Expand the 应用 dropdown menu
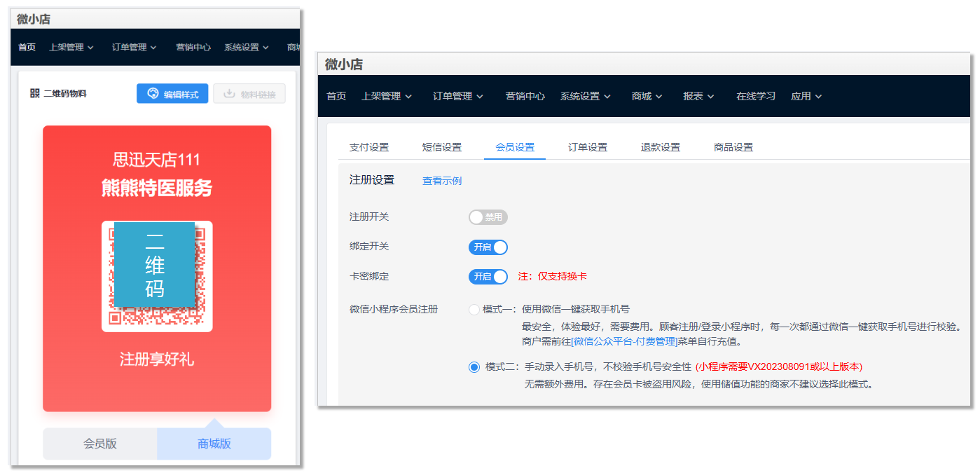Viewport: 980px width, 473px height. point(806,96)
